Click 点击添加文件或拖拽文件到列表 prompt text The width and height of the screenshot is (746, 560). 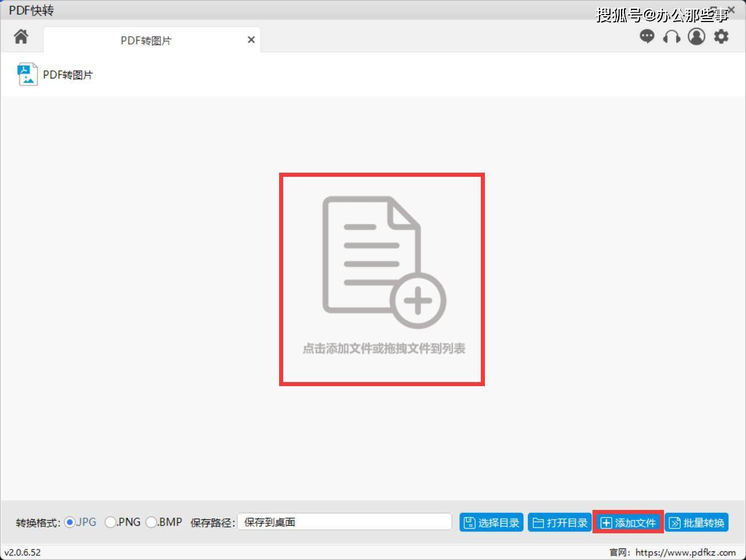point(384,348)
